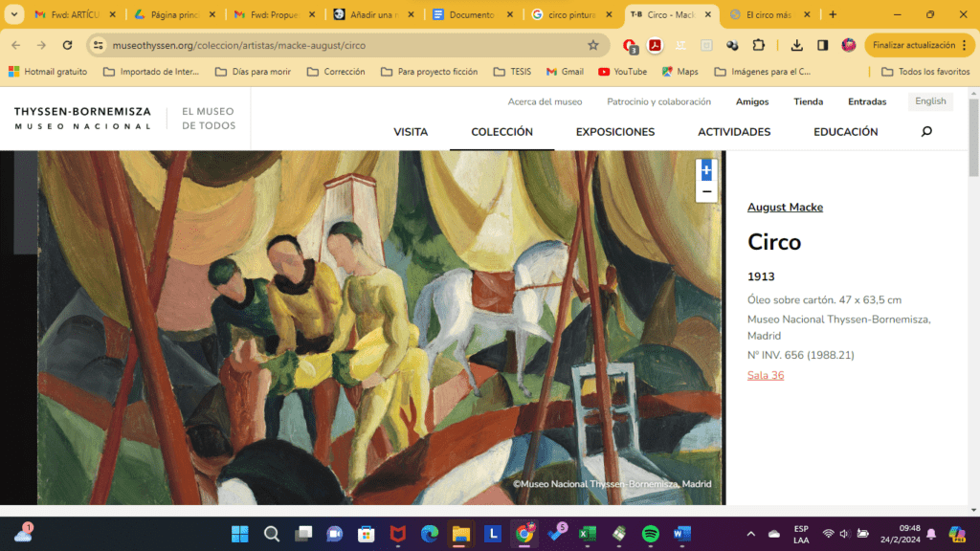Open Excel from the taskbar
Viewport: 980px width, 551px height.
[588, 534]
